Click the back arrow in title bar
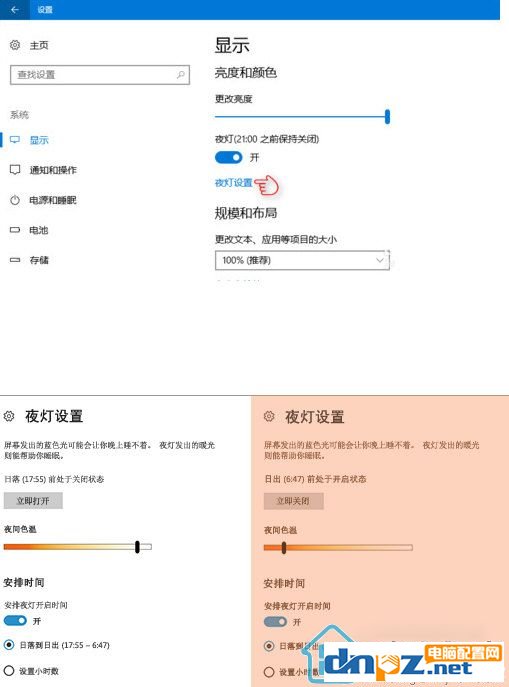The image size is (509, 687). (14, 9)
